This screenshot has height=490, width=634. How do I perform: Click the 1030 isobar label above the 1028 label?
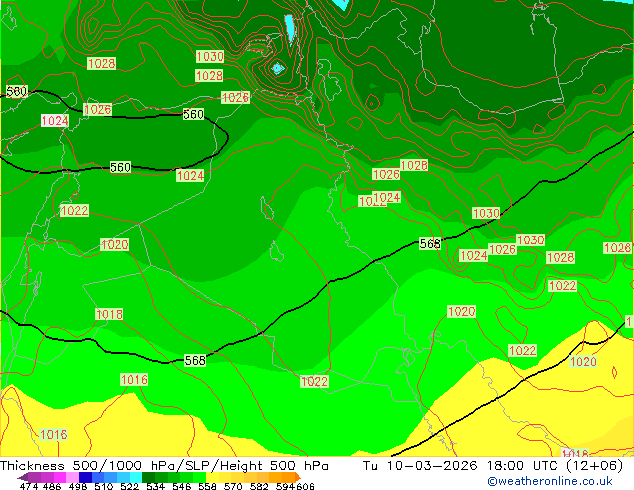[210, 57]
